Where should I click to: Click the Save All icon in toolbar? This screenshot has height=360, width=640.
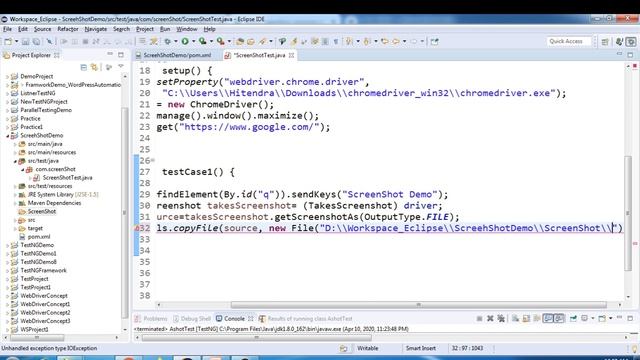point(36,42)
